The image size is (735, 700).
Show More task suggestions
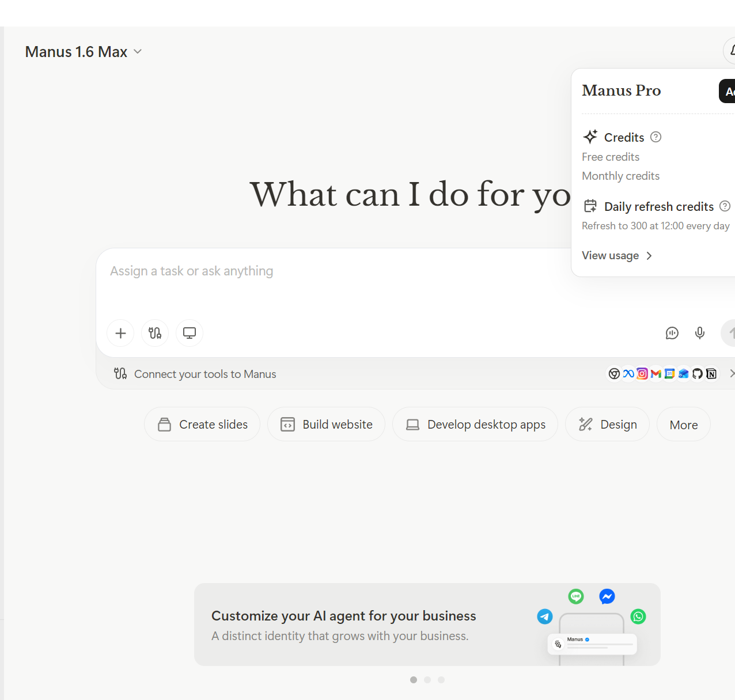684,425
